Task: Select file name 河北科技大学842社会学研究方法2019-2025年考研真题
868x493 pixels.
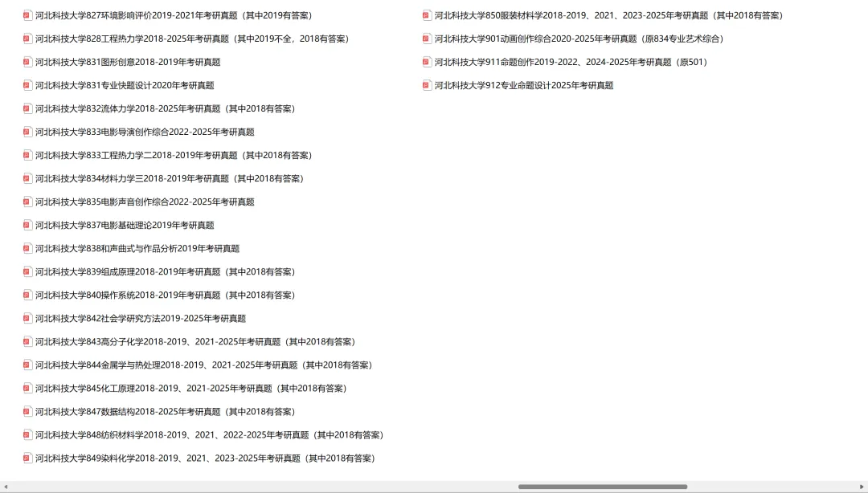Action: pyautogui.click(x=141, y=318)
